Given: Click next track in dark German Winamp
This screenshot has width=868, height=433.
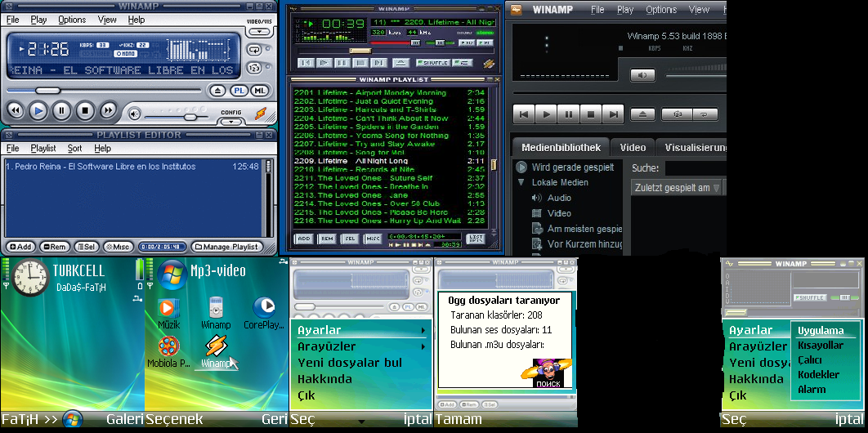Looking at the screenshot, I should click(613, 115).
